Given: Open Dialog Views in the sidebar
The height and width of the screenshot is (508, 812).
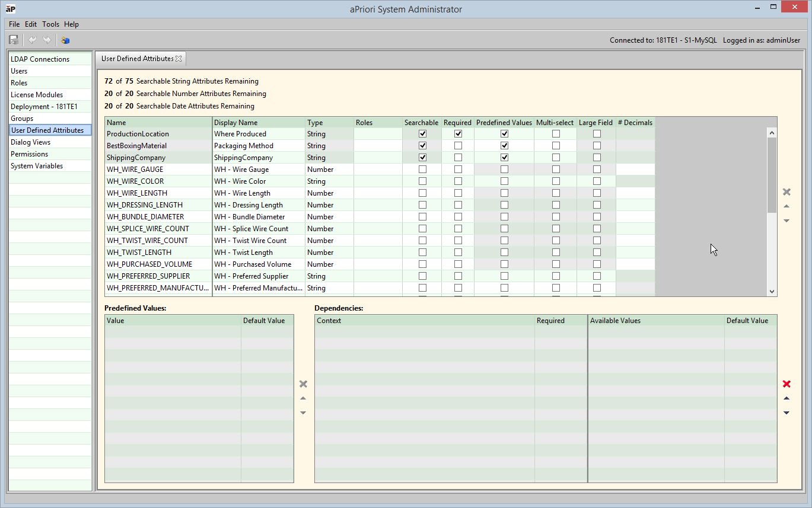Looking at the screenshot, I should pos(50,142).
